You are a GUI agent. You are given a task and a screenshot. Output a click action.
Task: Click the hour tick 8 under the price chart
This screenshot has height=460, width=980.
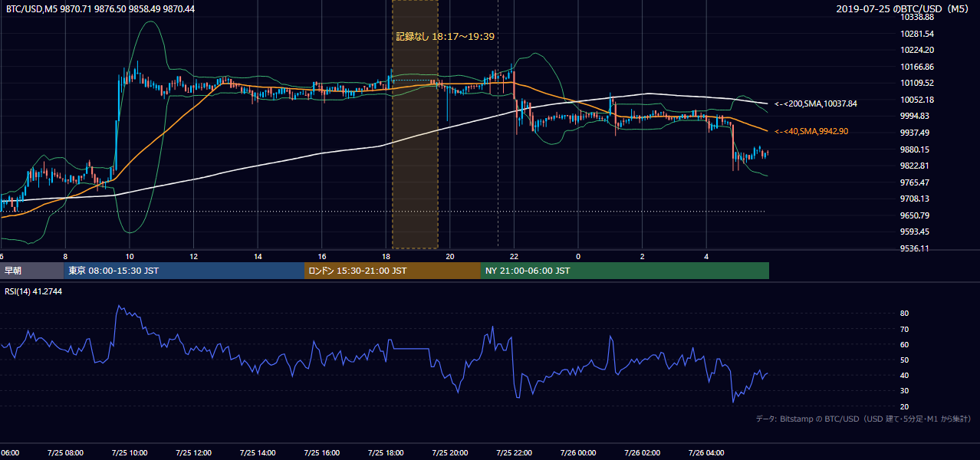65,257
